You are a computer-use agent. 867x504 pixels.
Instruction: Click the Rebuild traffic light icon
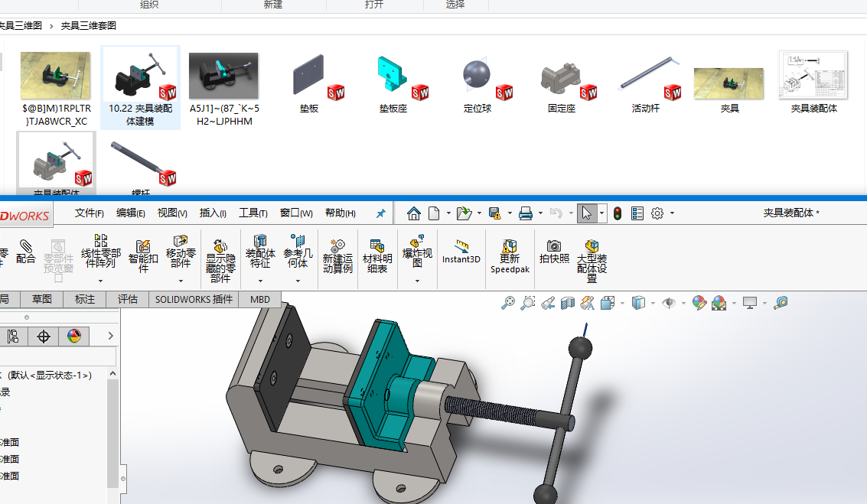click(x=618, y=213)
